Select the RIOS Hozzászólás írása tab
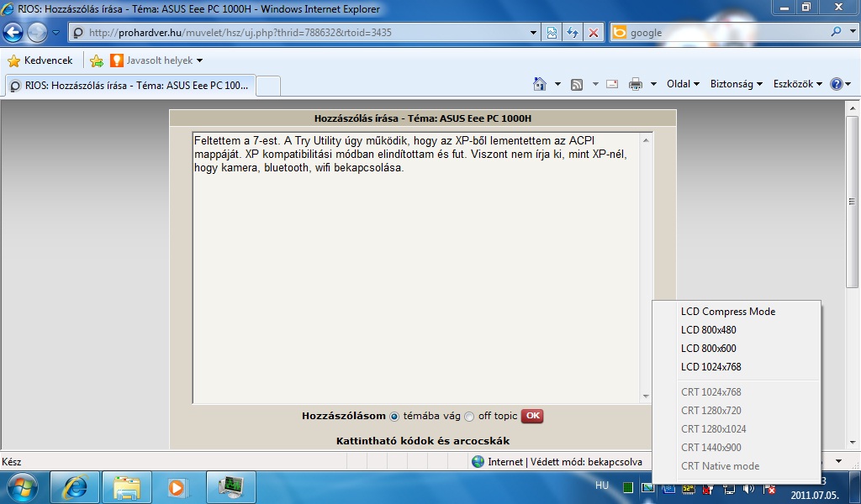This screenshot has width=861, height=504. [130, 86]
